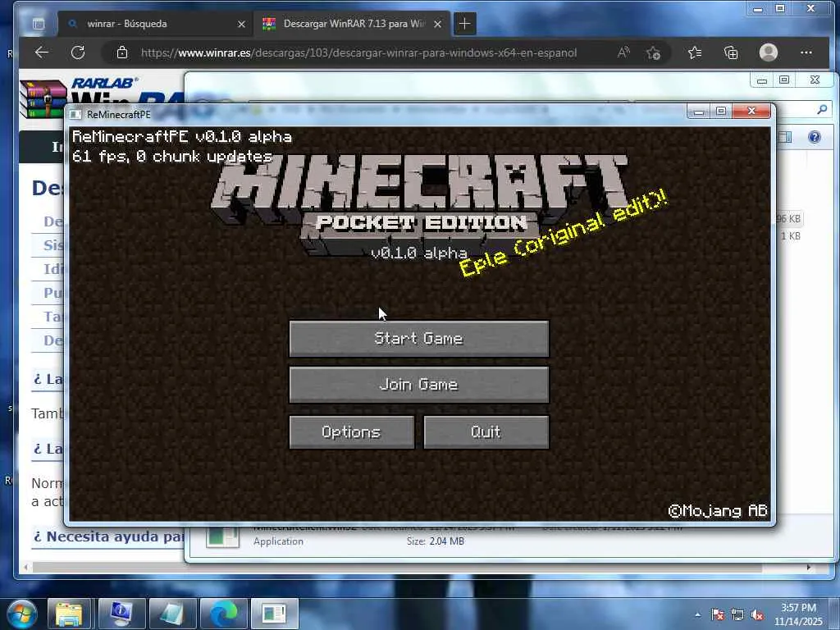Screen dimensions: 840x630
Task: Click the Explorer search magnifier icon
Action: (x=822, y=109)
